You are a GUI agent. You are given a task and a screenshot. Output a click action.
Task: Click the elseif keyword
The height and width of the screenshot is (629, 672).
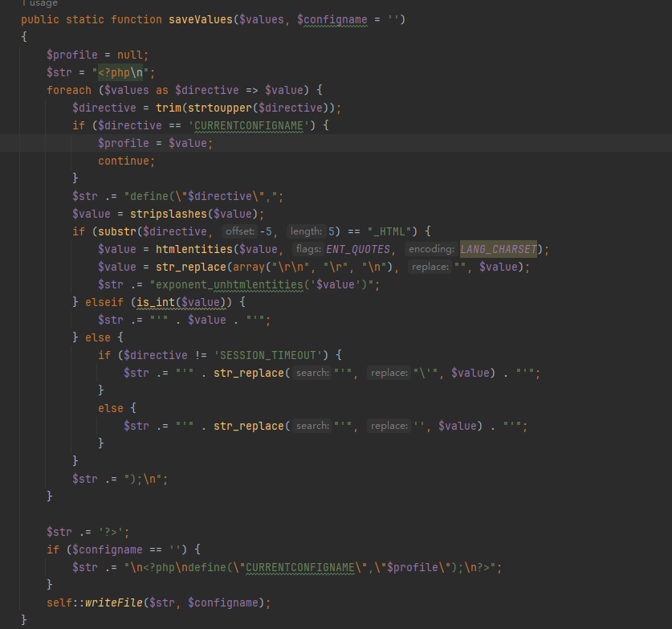tap(108, 302)
